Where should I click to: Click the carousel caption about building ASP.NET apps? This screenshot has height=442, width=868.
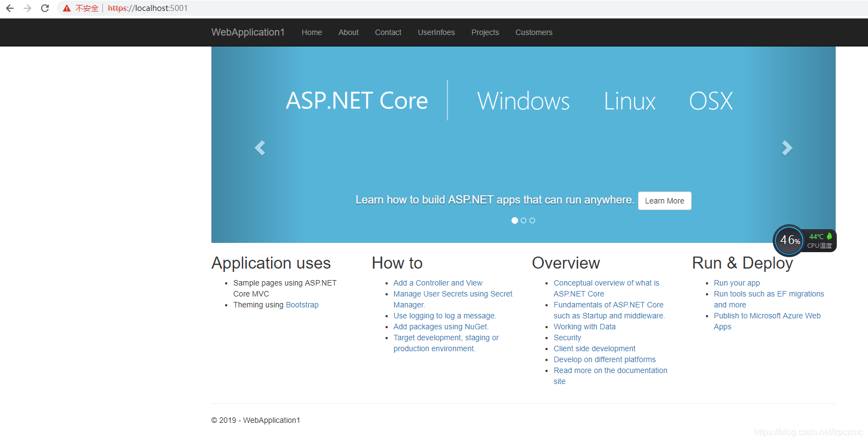pyautogui.click(x=495, y=200)
